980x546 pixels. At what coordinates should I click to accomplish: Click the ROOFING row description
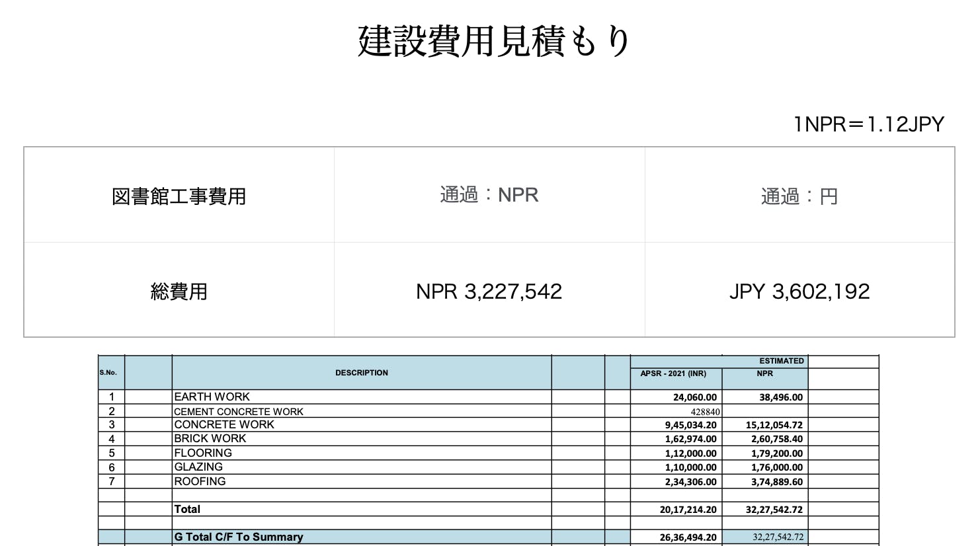pyautogui.click(x=200, y=481)
